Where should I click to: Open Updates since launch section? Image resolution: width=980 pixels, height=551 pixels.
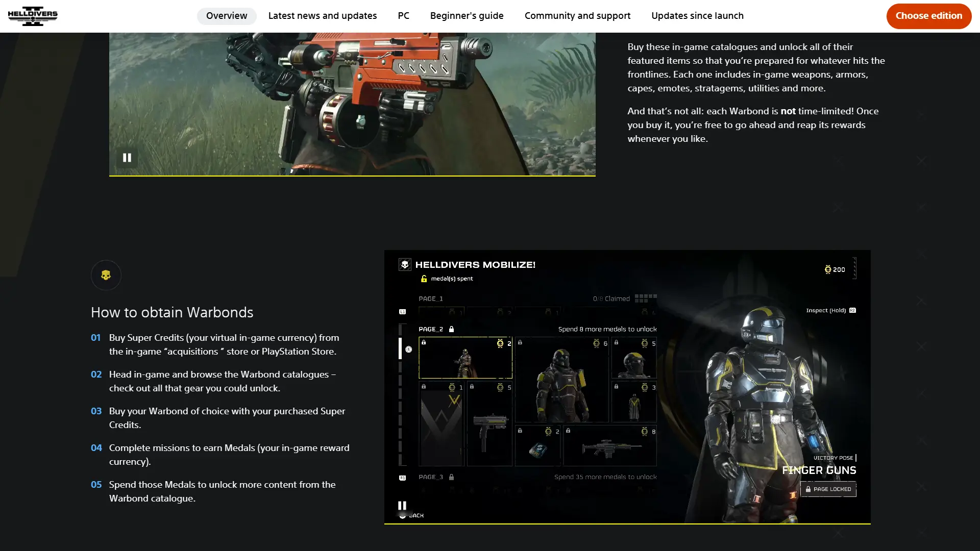coord(697,16)
